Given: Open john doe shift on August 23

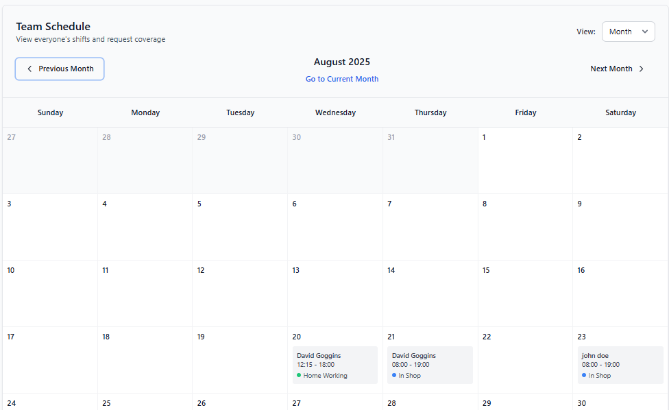Looking at the screenshot, I should [x=620, y=364].
